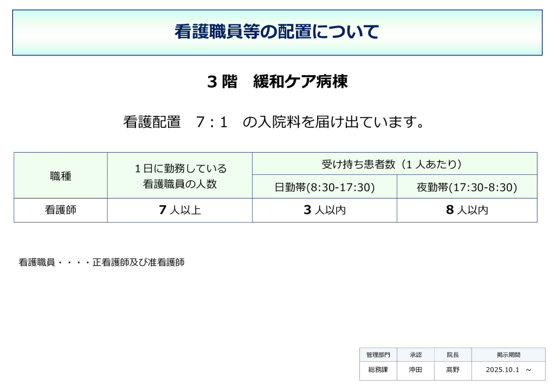Click the 承認 header cell
The width and height of the screenshot is (555, 392).
[415, 355]
